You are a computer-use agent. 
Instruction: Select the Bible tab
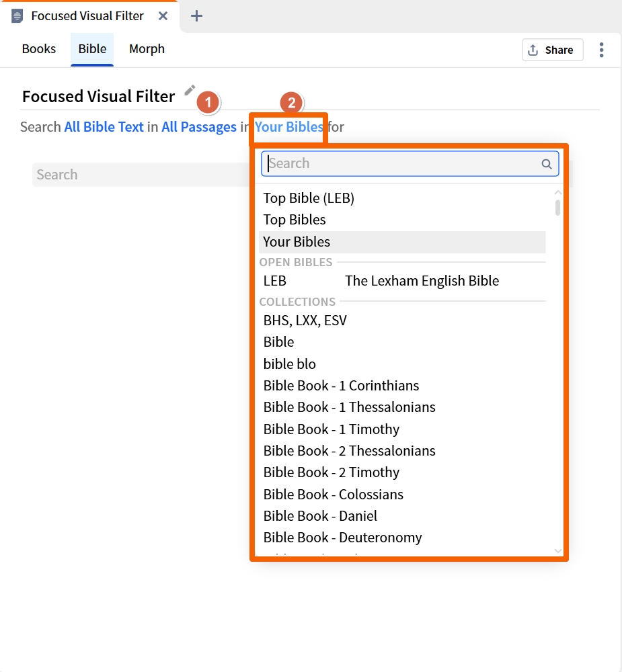pos(92,49)
